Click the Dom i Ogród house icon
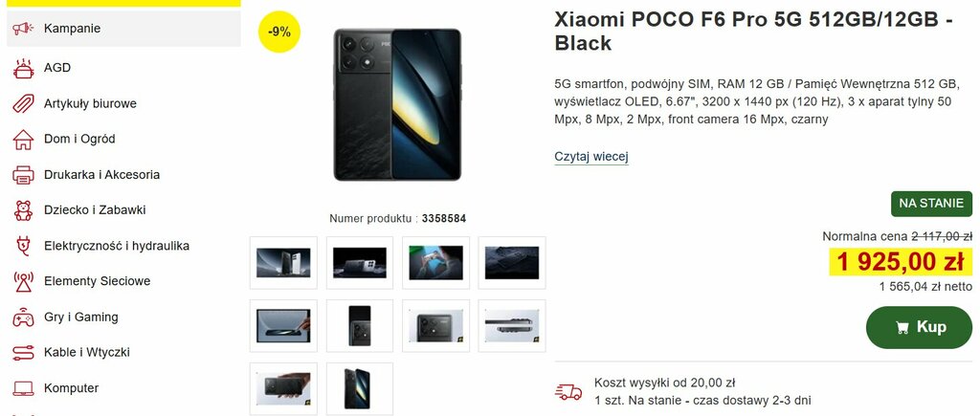 (23, 140)
